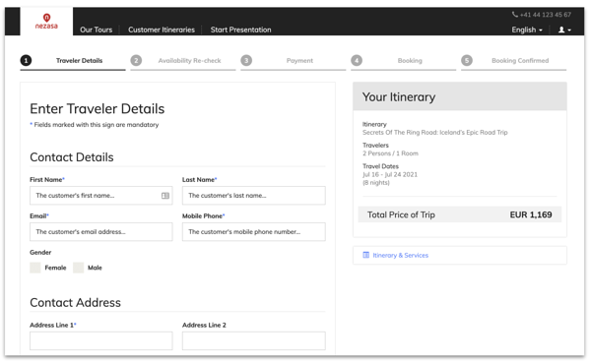Click step 3 circle icon
Viewport: 590px width, 364px height.
click(x=246, y=60)
